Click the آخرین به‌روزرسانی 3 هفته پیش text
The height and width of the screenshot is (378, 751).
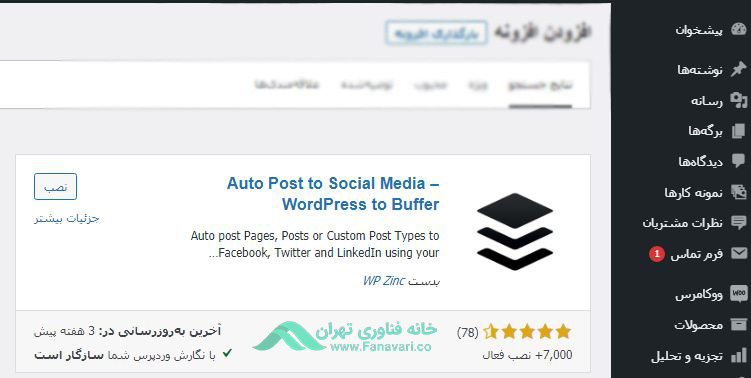click(127, 331)
